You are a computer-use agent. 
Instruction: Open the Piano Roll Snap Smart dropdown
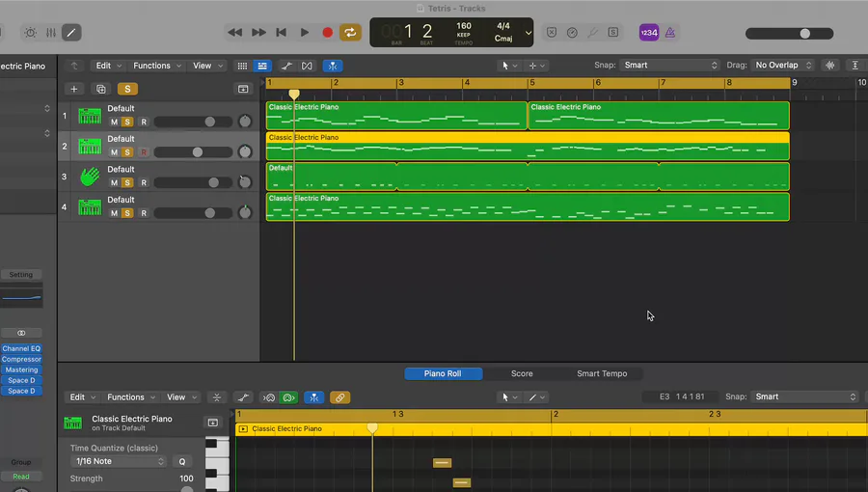click(804, 396)
